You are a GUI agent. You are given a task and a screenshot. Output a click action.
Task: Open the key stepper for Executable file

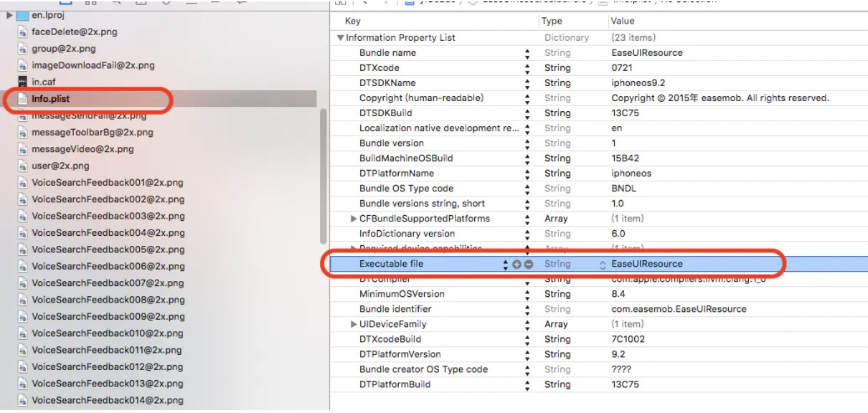click(x=506, y=265)
